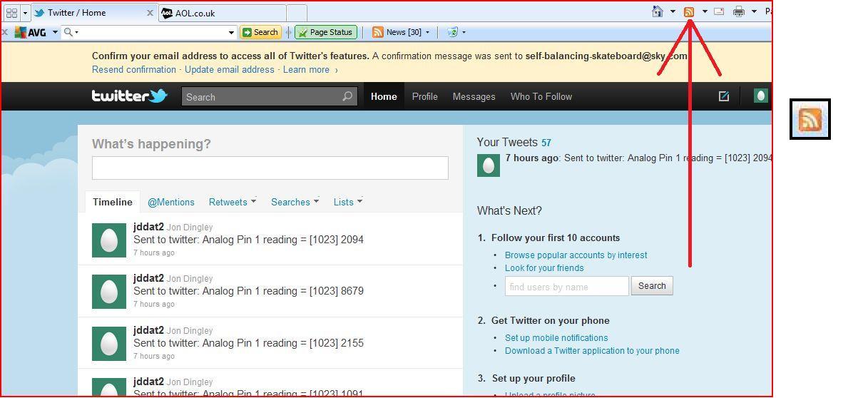Click Set up mobile notifications link
This screenshot has width=868, height=398.
(556, 337)
